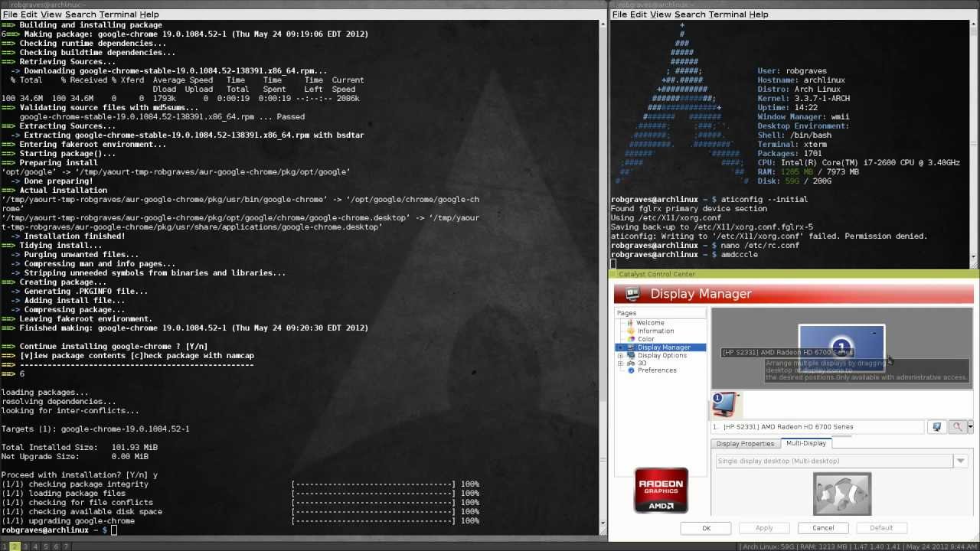Open File menu in left terminal

10,15
